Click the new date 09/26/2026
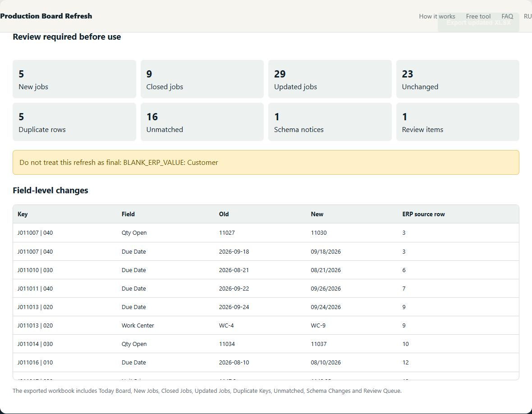Image resolution: width=532 pixels, height=414 pixels. [x=326, y=289]
